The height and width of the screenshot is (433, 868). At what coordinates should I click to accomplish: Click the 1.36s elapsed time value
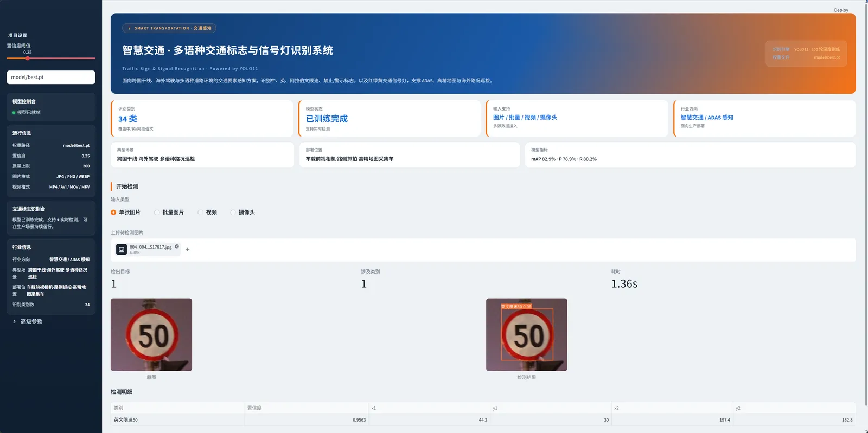[x=624, y=284]
